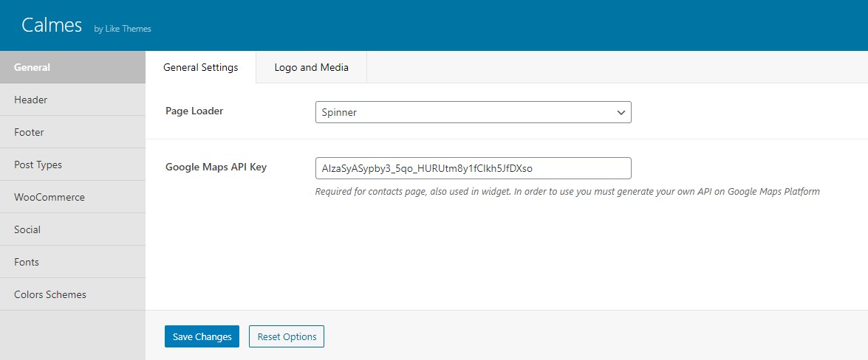Click the API key description hint text
Image resolution: width=868 pixels, height=360 pixels.
[x=567, y=192]
